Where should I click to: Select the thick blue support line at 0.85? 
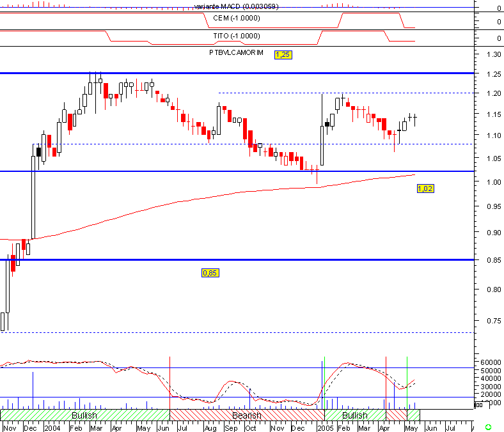tap(237, 259)
